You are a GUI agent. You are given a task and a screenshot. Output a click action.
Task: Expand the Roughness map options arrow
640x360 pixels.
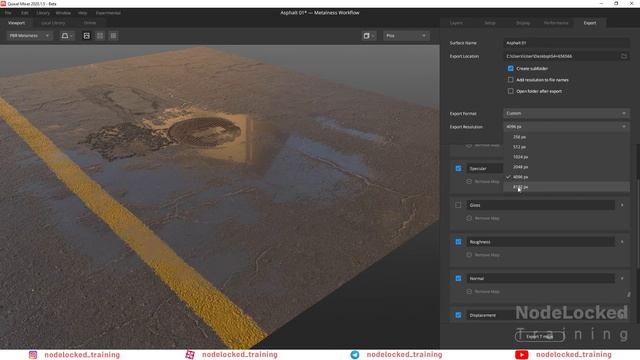click(x=622, y=242)
